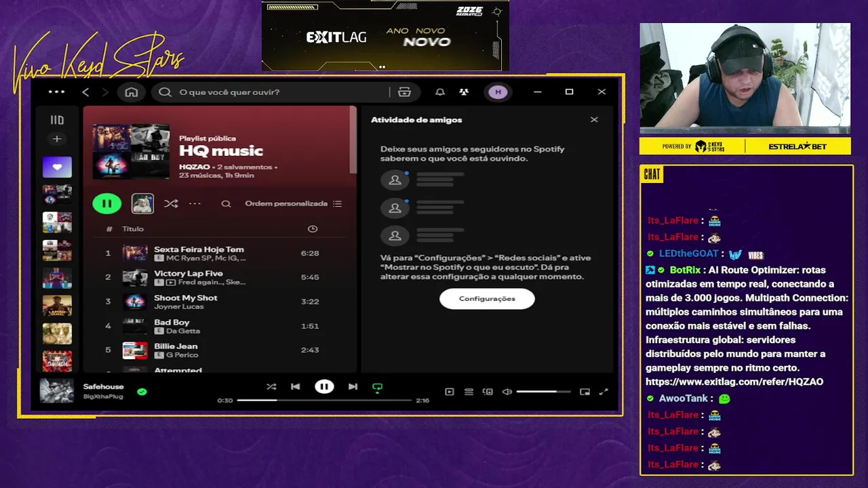Click the 'Título' column header
This screenshot has width=868, height=488.
133,229
